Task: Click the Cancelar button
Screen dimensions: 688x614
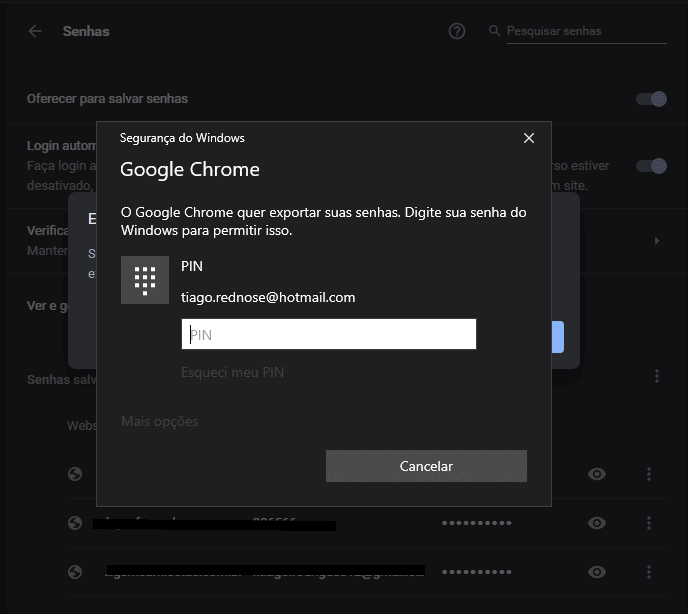Action: pos(426,466)
